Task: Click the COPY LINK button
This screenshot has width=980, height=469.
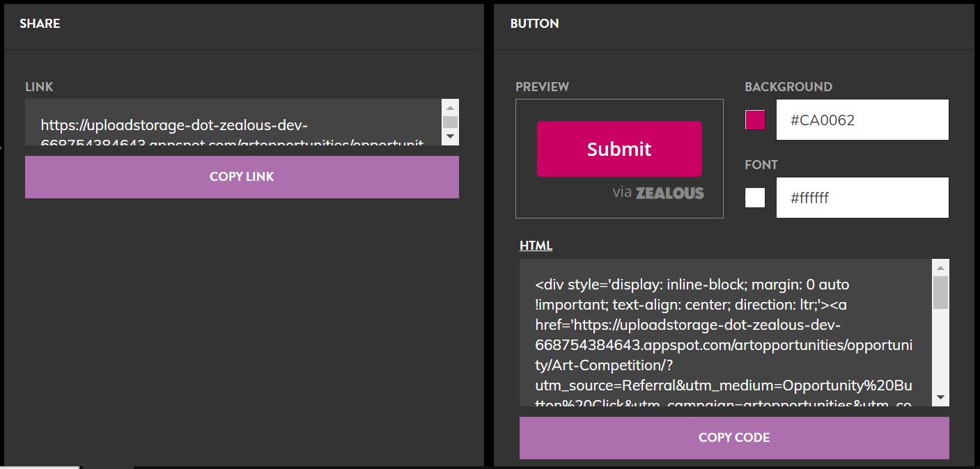Action: tap(242, 176)
